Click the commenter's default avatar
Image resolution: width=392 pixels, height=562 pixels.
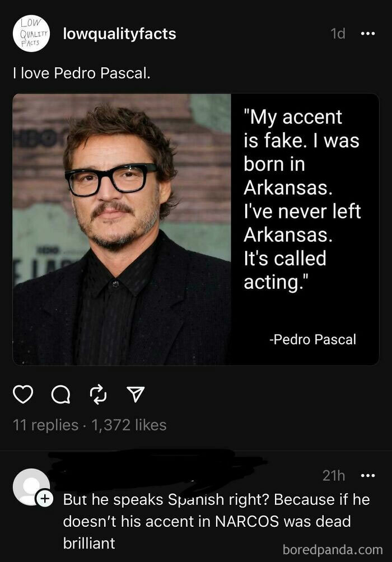31,487
